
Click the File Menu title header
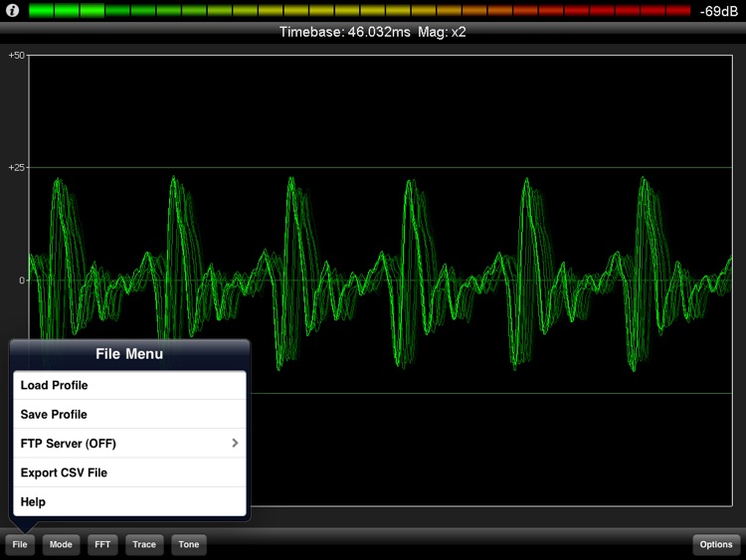(x=129, y=354)
